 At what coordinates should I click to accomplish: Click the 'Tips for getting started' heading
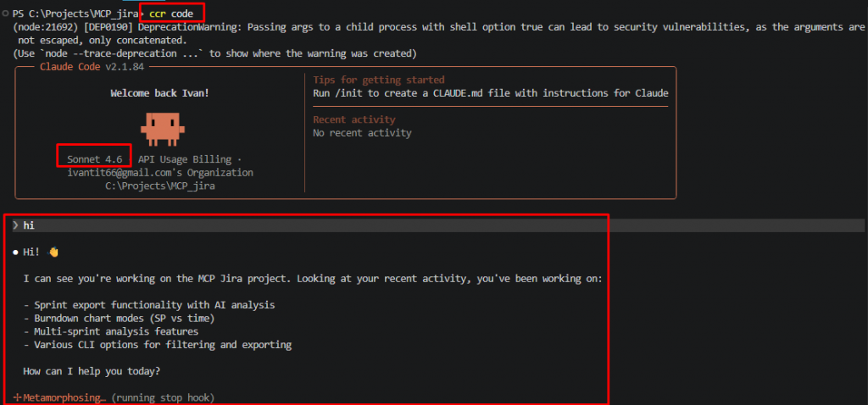(x=378, y=80)
